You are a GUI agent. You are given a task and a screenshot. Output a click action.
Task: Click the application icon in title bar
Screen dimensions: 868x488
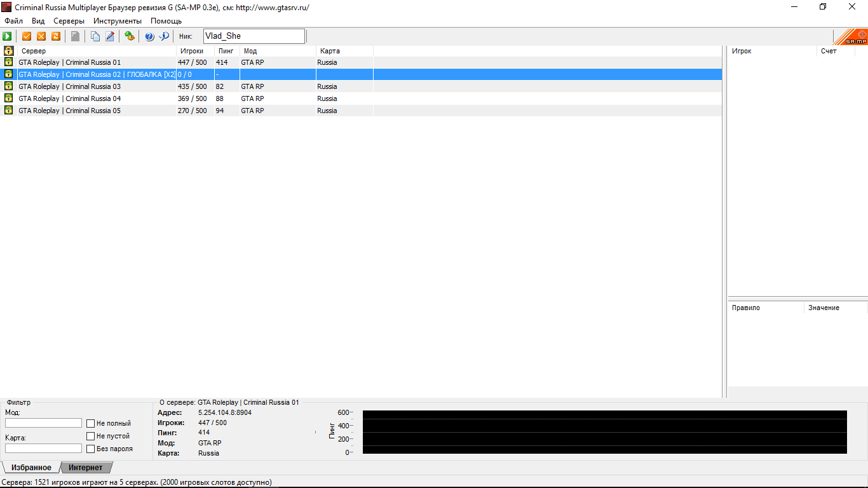point(7,7)
